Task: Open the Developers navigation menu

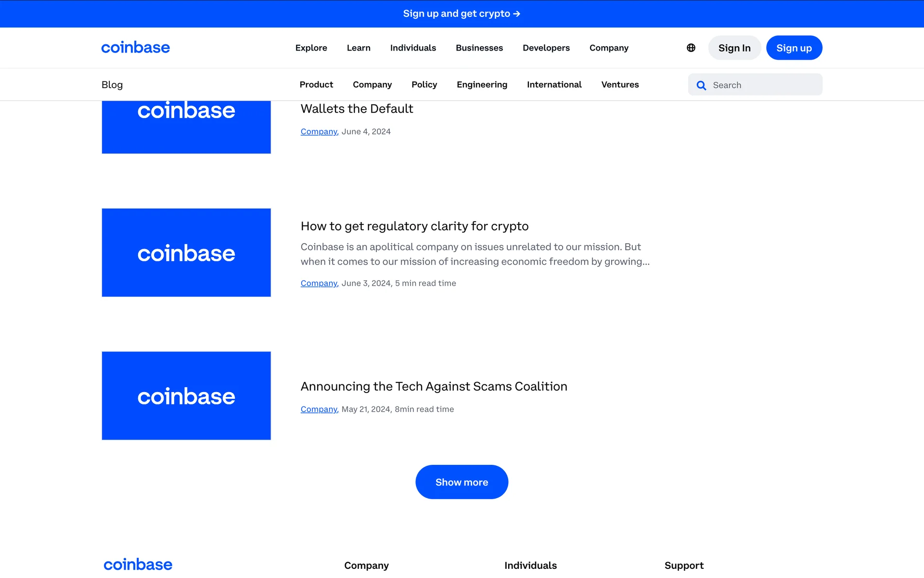Action: click(546, 48)
